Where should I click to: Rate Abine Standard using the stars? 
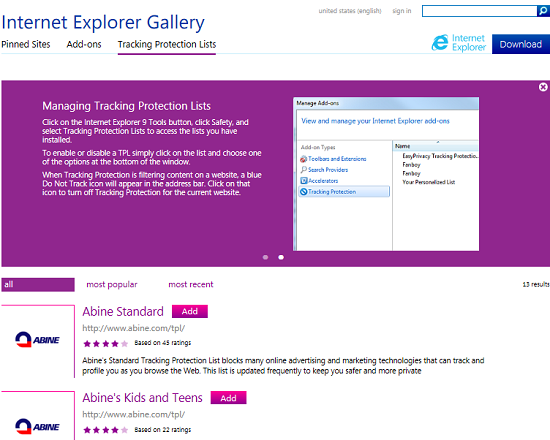(x=106, y=344)
